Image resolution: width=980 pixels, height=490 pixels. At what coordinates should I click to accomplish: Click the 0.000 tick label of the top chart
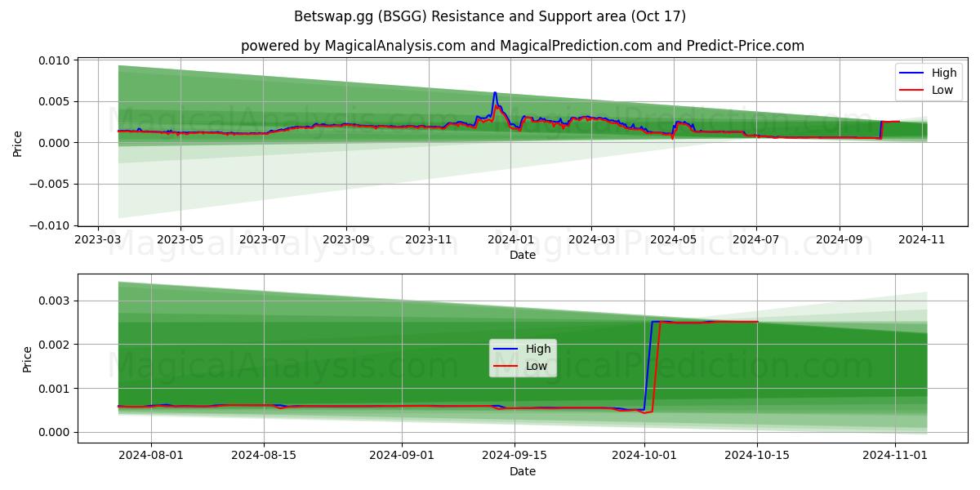pyautogui.click(x=56, y=143)
